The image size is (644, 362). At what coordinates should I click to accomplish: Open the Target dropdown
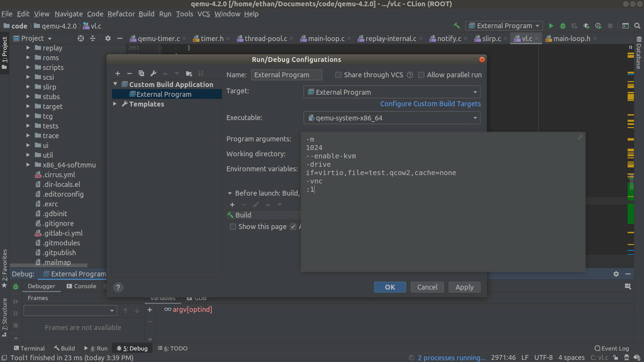pyautogui.click(x=392, y=92)
